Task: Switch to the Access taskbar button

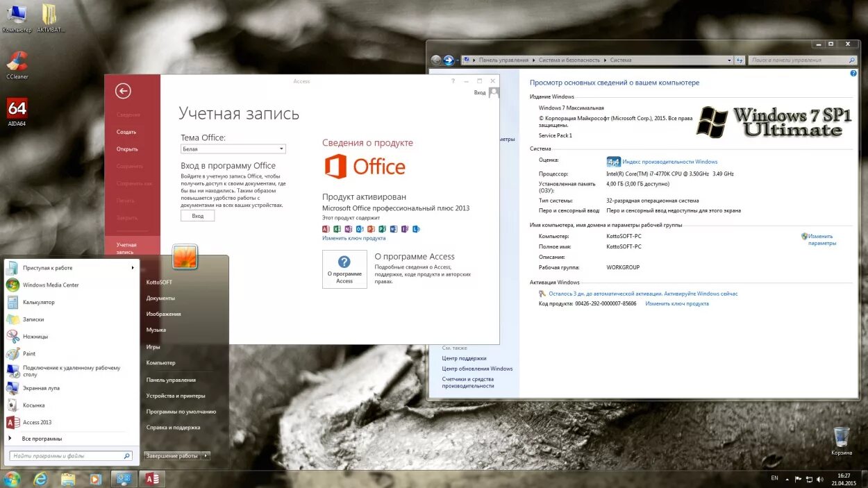Action: [152, 478]
